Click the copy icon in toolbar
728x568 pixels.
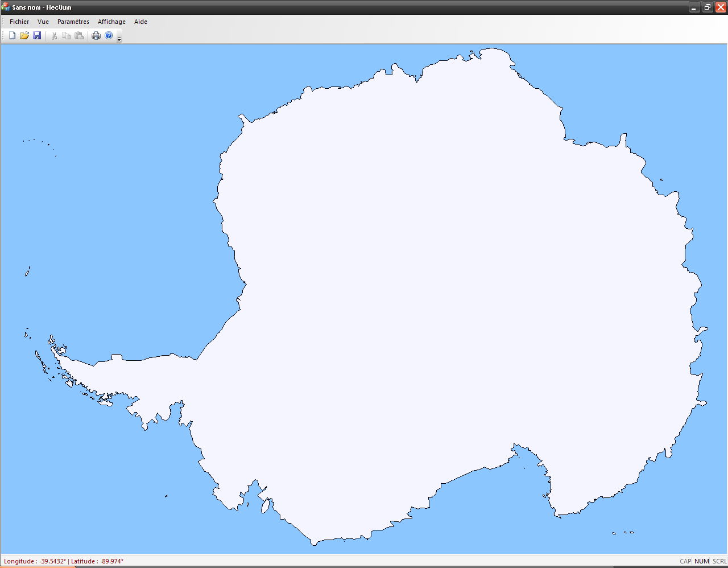67,36
